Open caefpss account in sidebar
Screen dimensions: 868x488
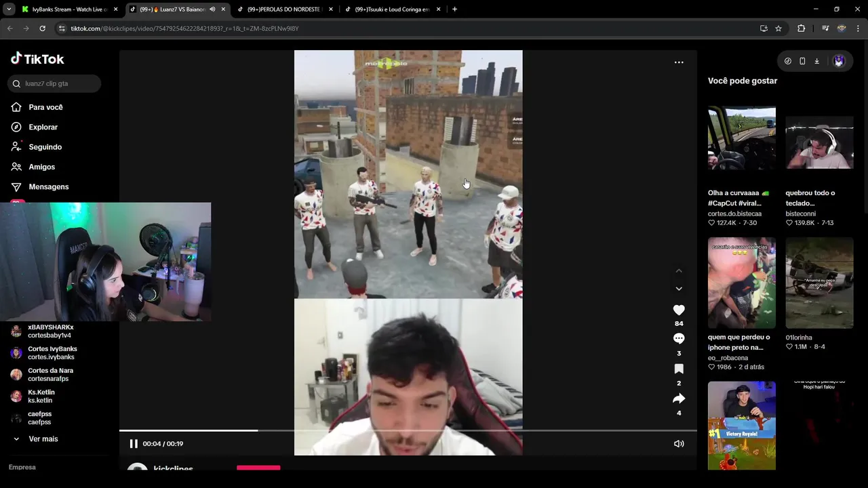coord(31,418)
